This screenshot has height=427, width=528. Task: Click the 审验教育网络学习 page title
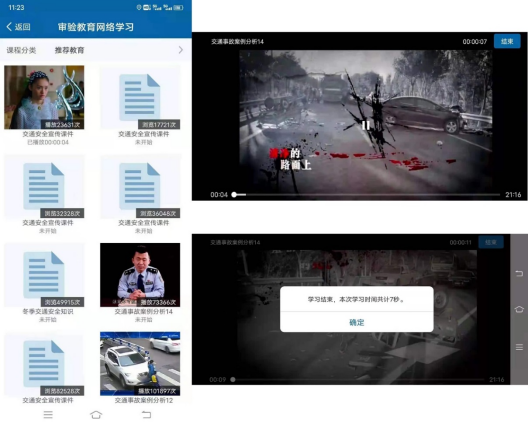click(x=96, y=27)
